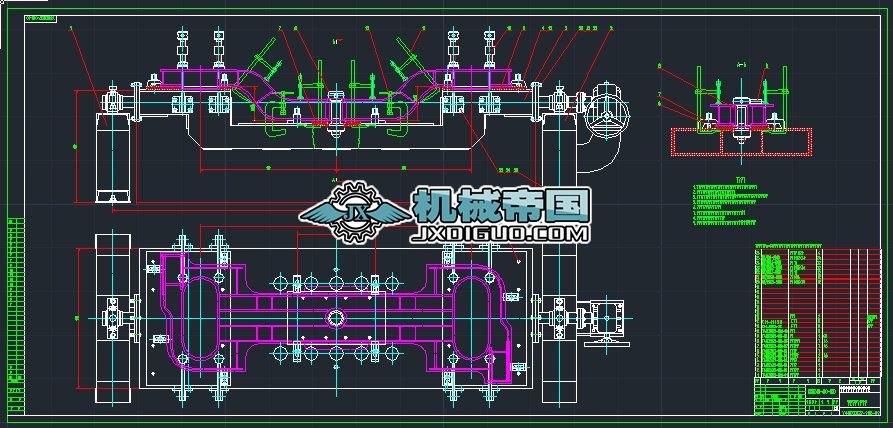This screenshot has width=893, height=428.
Task: Click the central circular hole in plan view
Action: coord(335,317)
